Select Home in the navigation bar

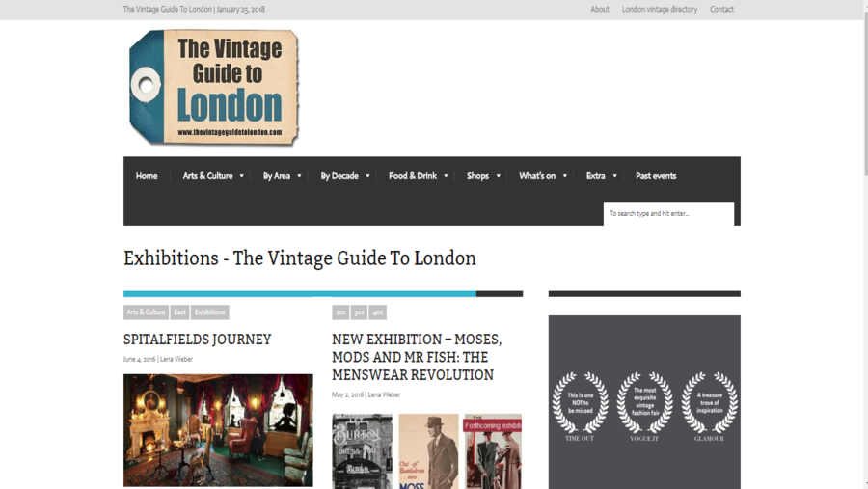147,176
